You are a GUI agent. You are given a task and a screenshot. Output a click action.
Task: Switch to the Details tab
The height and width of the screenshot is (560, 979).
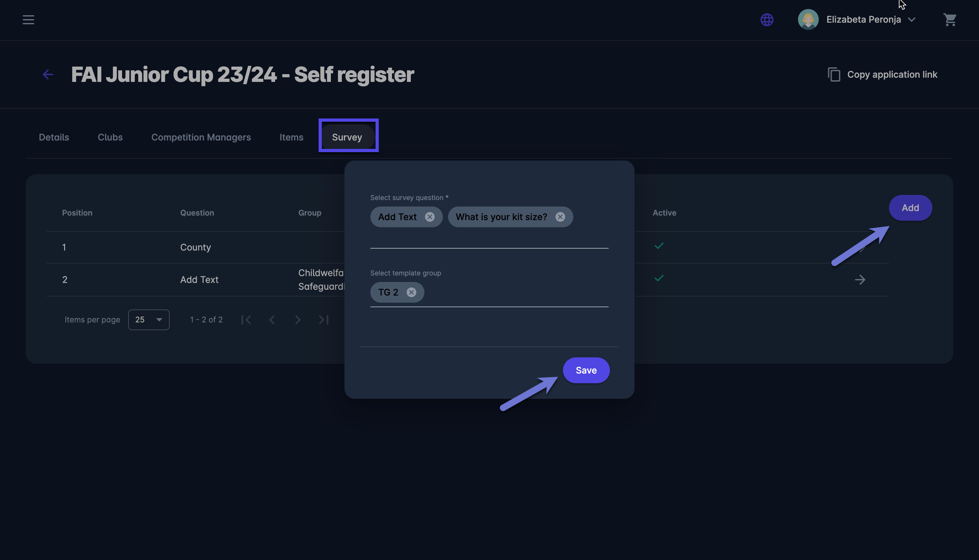(54, 137)
